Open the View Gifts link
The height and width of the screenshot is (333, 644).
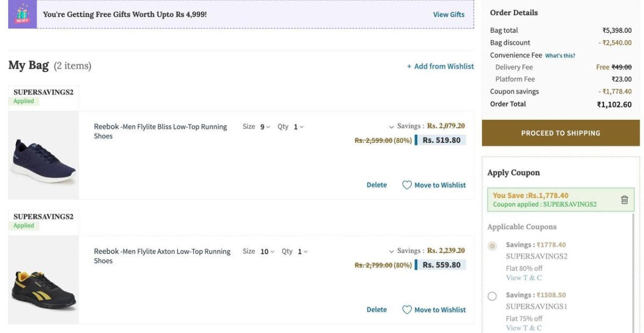pyautogui.click(x=449, y=15)
